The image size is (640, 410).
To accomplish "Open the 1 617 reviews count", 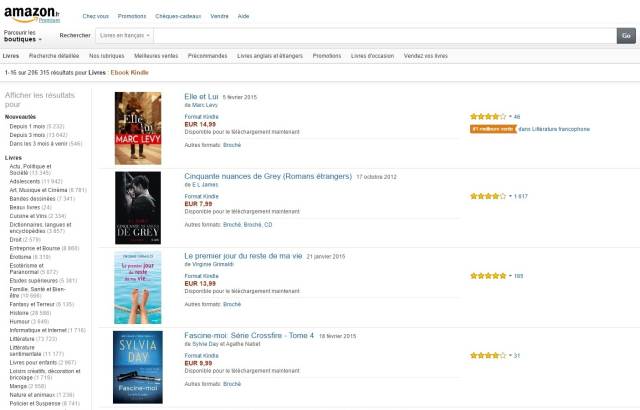I will pyautogui.click(x=520, y=196).
